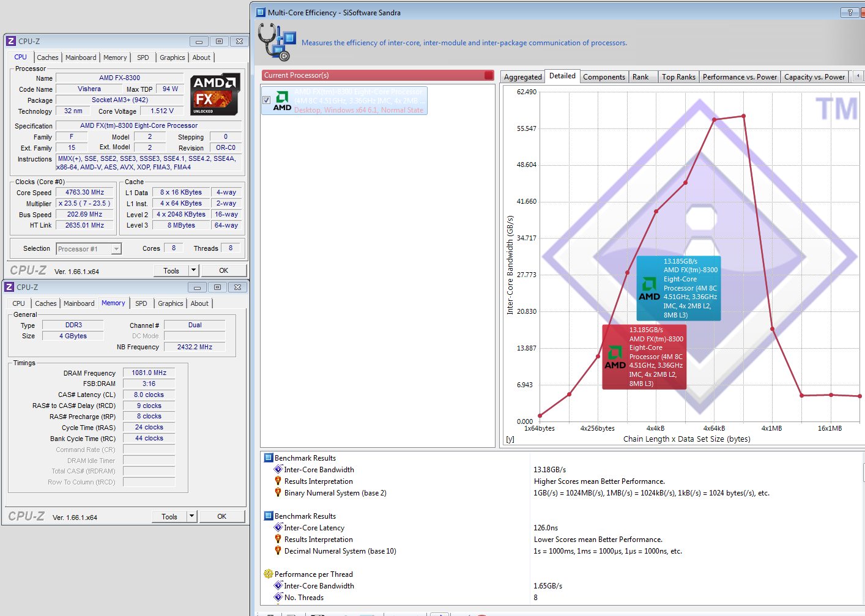Click the pin icon for Lower Scores interpretation row

pyautogui.click(x=278, y=539)
